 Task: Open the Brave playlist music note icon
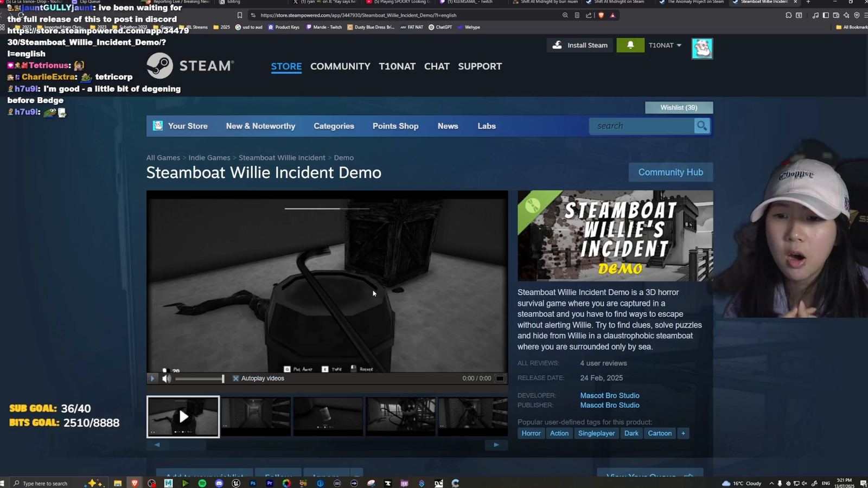tap(815, 15)
